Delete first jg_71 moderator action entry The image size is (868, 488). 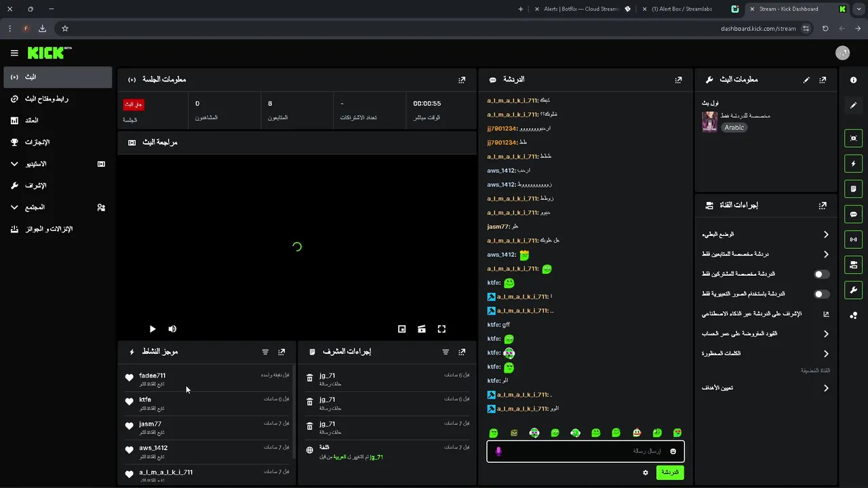[310, 378]
